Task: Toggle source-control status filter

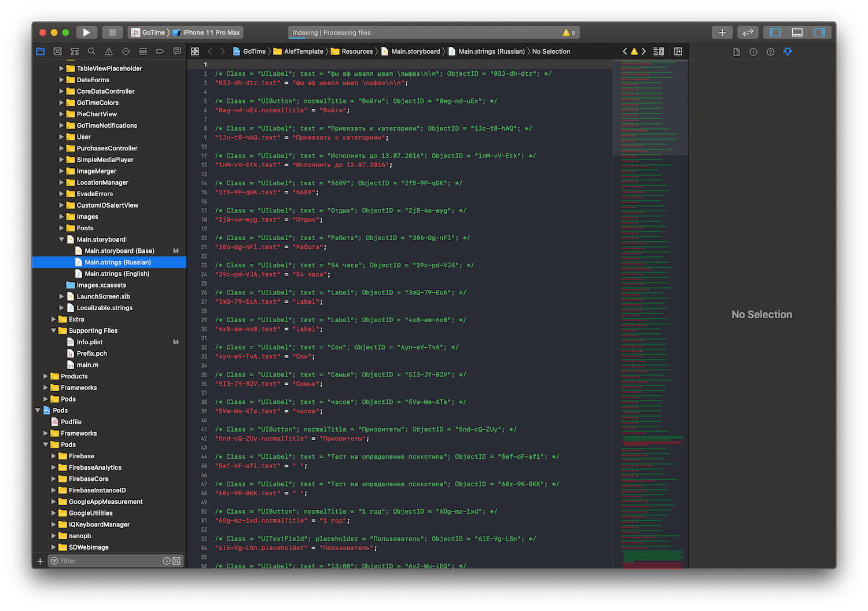Action: point(176,561)
